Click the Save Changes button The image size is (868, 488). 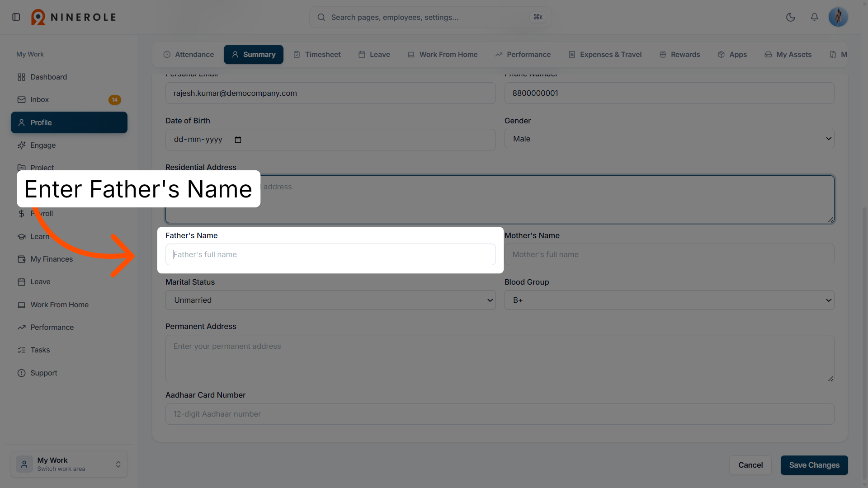pyautogui.click(x=814, y=465)
